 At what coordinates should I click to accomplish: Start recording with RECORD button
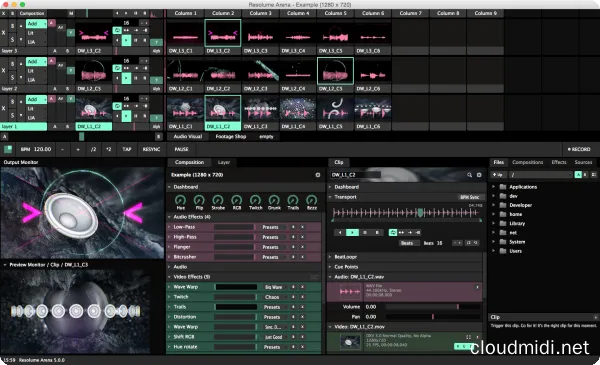click(579, 149)
